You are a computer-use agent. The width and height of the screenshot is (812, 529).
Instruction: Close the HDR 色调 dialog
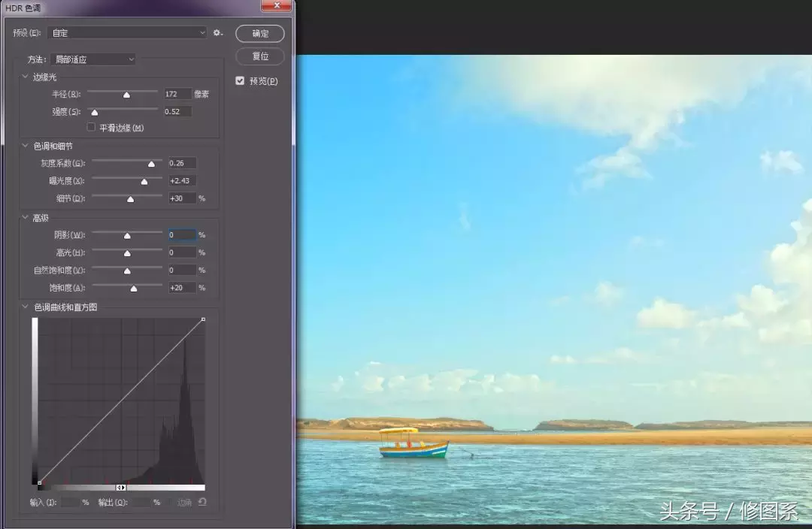(277, 5)
